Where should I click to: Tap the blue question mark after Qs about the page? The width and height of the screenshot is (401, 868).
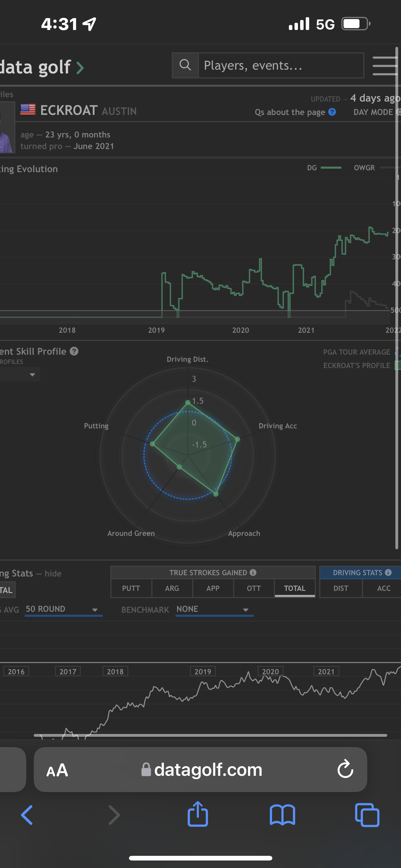[332, 112]
